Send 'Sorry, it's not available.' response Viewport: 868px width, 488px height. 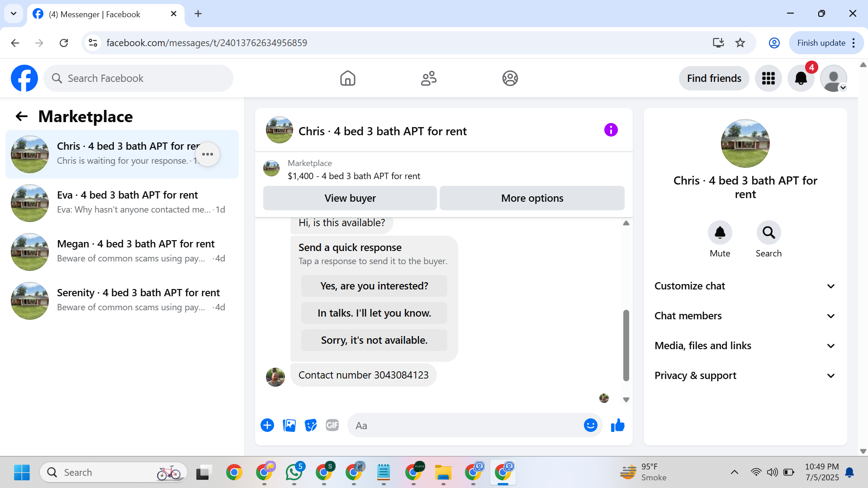coord(374,340)
